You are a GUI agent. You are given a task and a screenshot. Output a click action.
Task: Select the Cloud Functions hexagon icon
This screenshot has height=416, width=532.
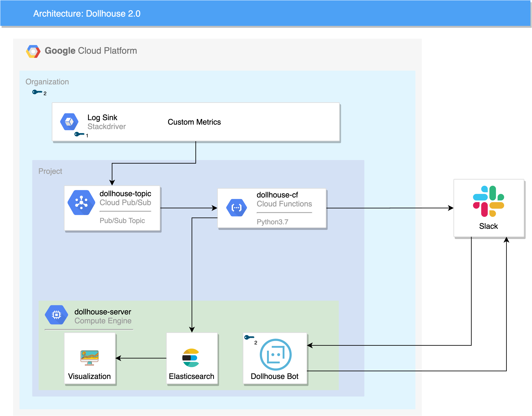pos(236,208)
